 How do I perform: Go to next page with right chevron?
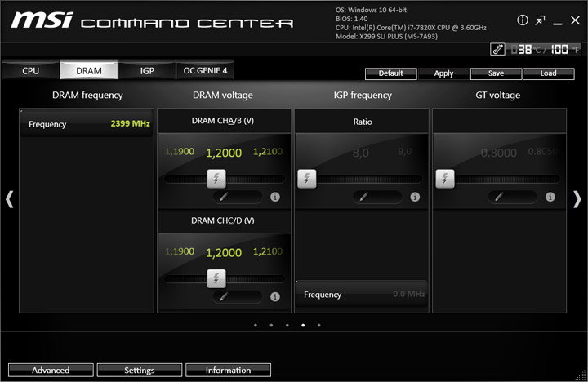[x=577, y=199]
